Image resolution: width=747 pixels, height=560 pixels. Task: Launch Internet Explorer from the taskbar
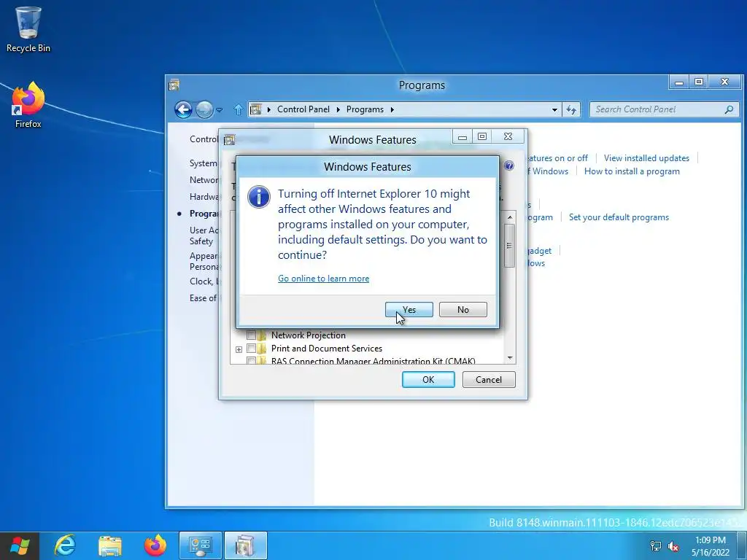pos(65,545)
